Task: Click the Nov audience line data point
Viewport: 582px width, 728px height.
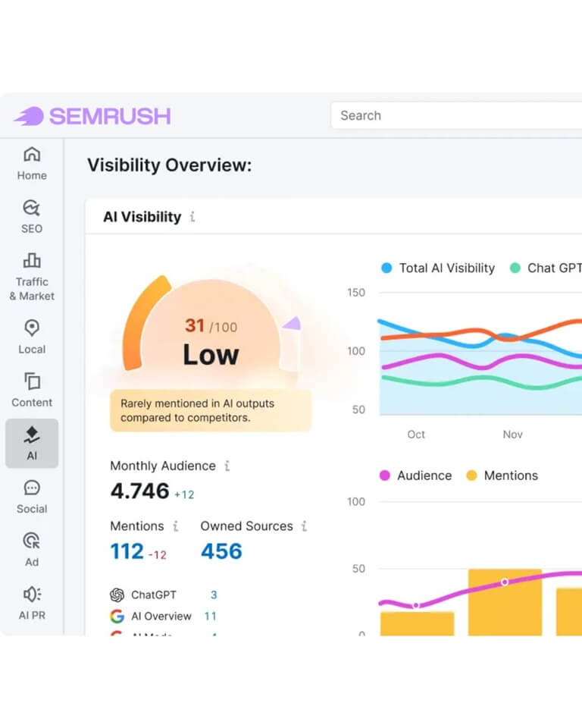Action: pos(505,582)
